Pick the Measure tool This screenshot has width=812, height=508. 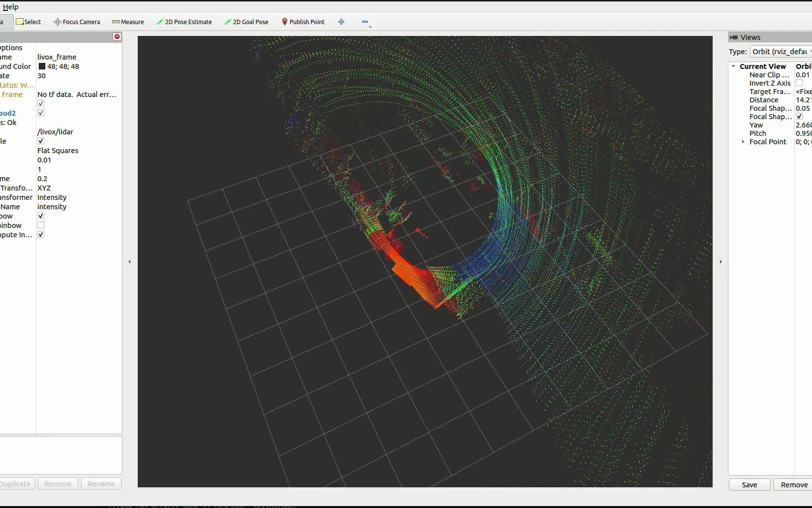click(128, 22)
